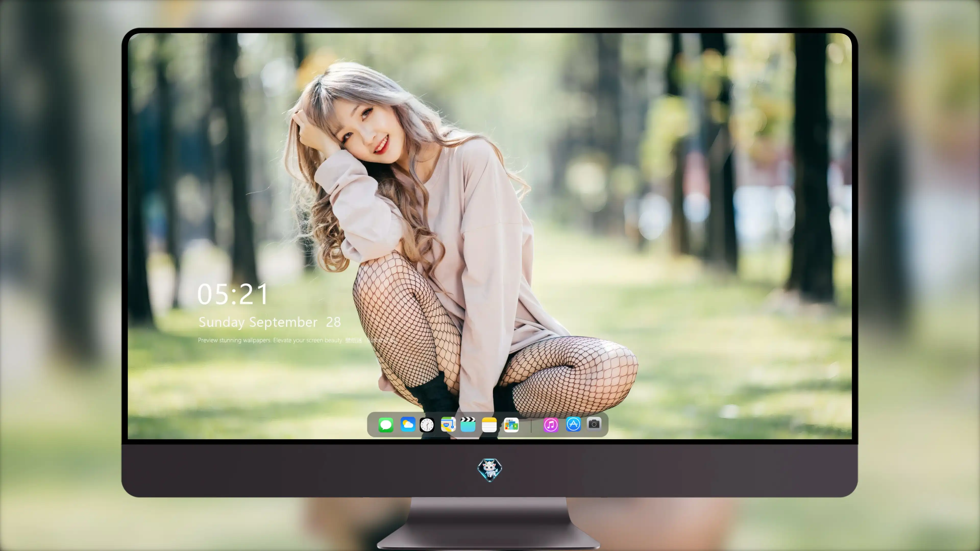Open the Camera app in dock
980x551 pixels.
(x=594, y=424)
